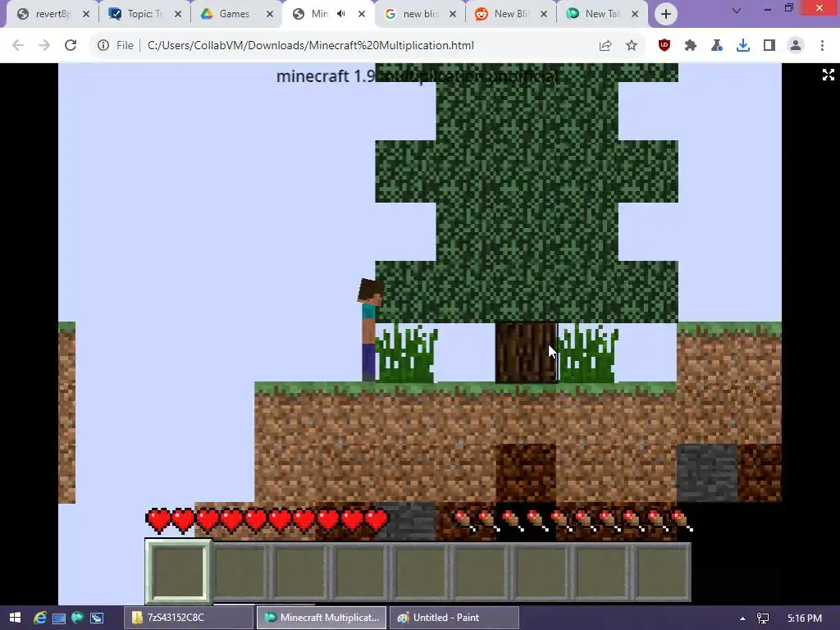Open the 5:16 PM clock
The image size is (840, 630).
(x=805, y=619)
